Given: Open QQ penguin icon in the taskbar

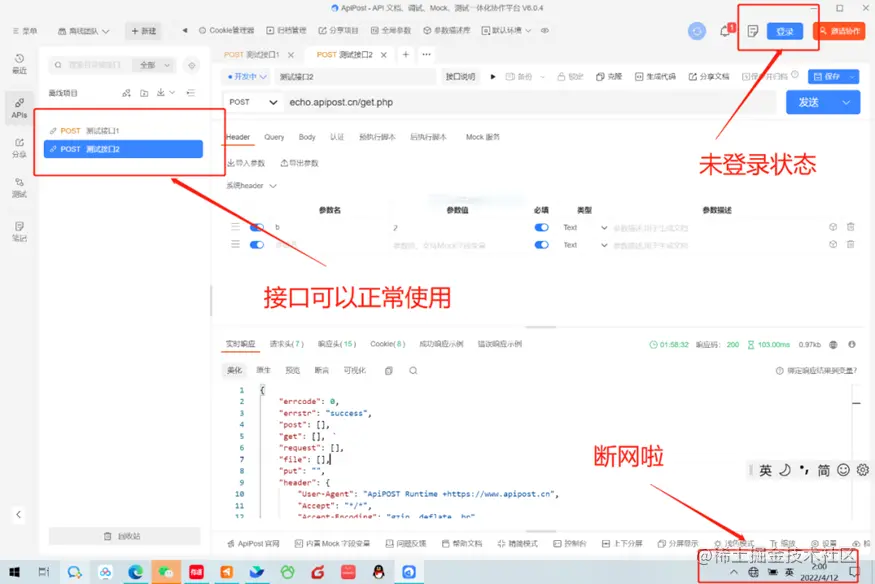Looking at the screenshot, I should pos(378,572).
